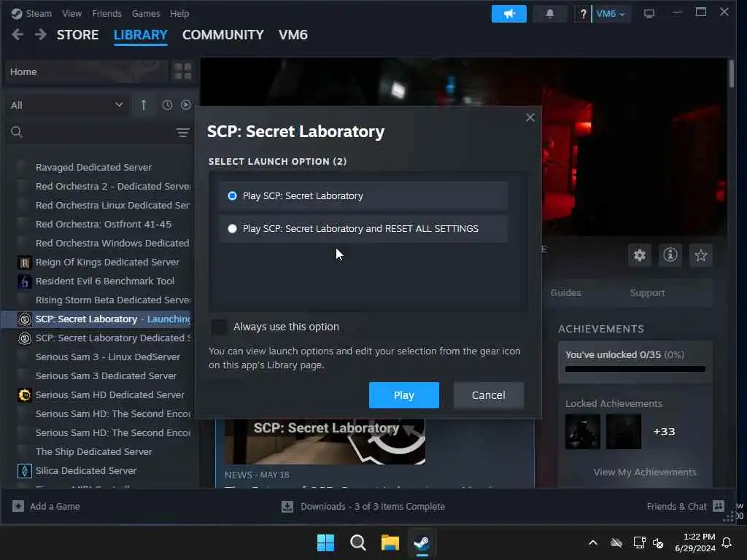
Task: Open the Games menu
Action: click(146, 13)
